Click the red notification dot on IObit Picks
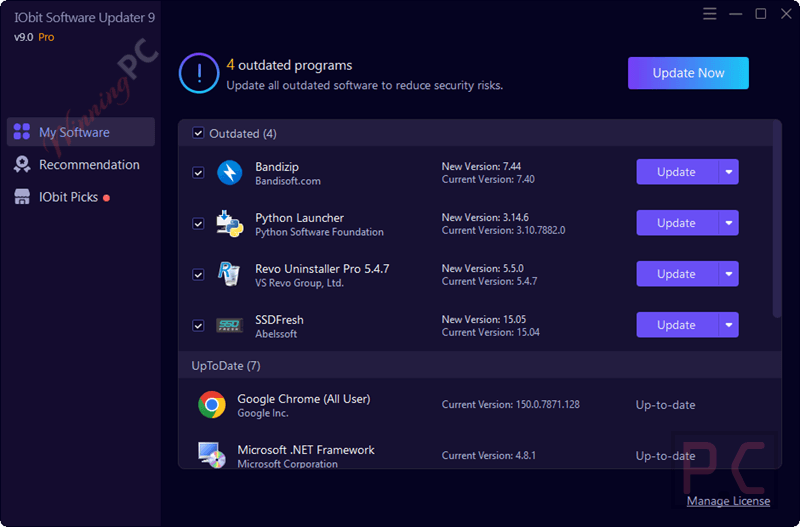Screen dimensions: 800x527 coord(106,198)
